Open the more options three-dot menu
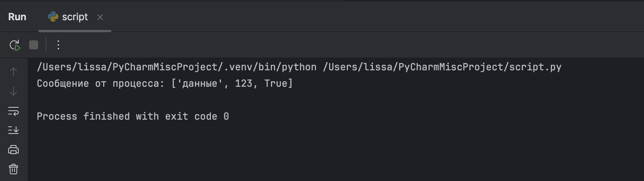This screenshot has width=644, height=181. click(58, 45)
